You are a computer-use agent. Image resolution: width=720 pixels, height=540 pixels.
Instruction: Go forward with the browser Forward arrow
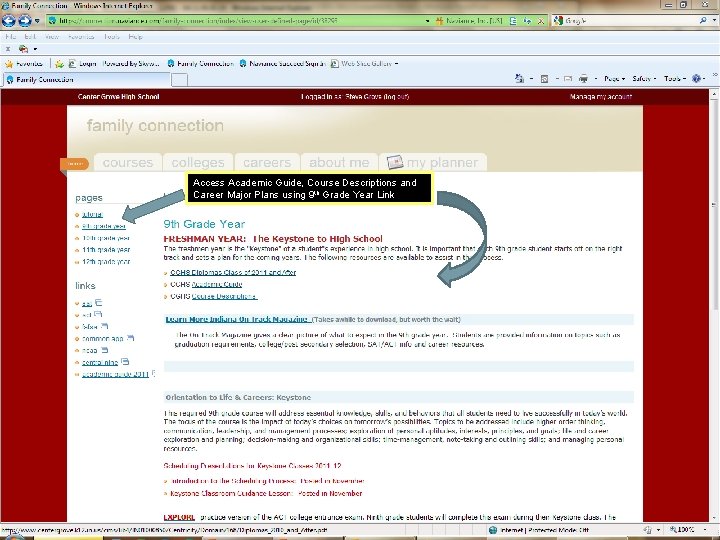tap(25, 21)
